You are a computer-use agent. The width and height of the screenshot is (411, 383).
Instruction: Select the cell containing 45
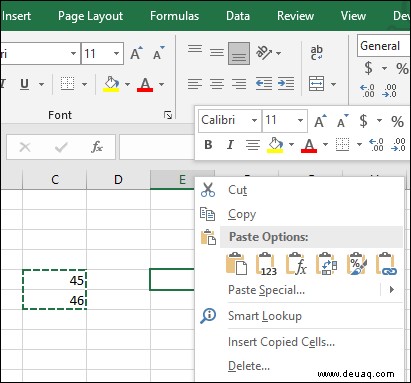55,280
